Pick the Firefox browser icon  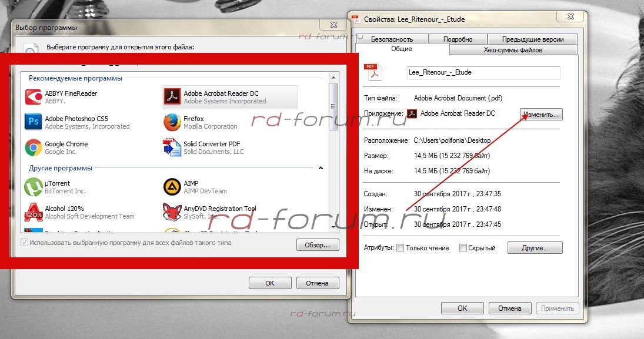[172, 122]
